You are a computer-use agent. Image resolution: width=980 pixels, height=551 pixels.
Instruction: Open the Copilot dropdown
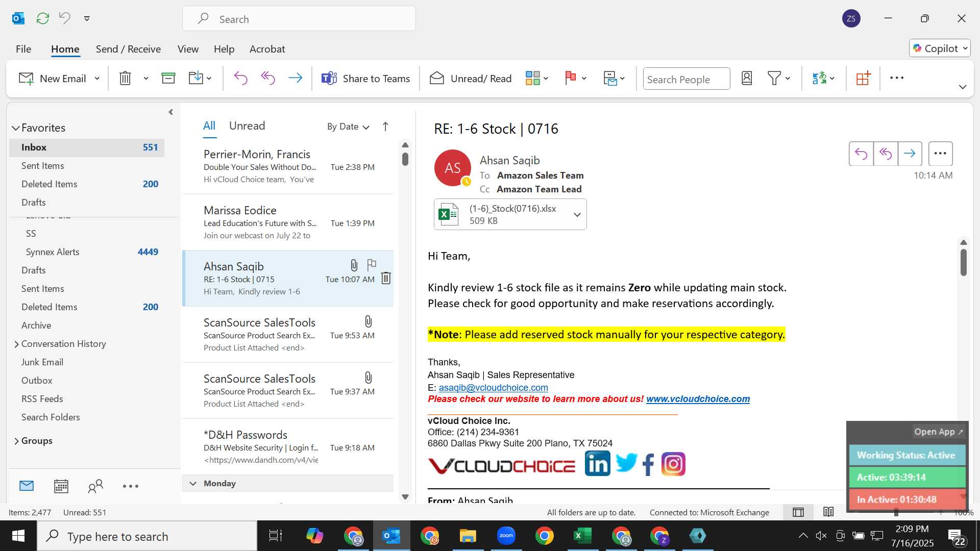coord(940,48)
